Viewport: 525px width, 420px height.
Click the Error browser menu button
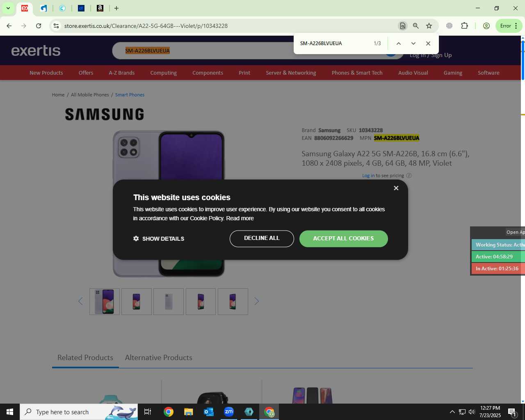(x=509, y=26)
